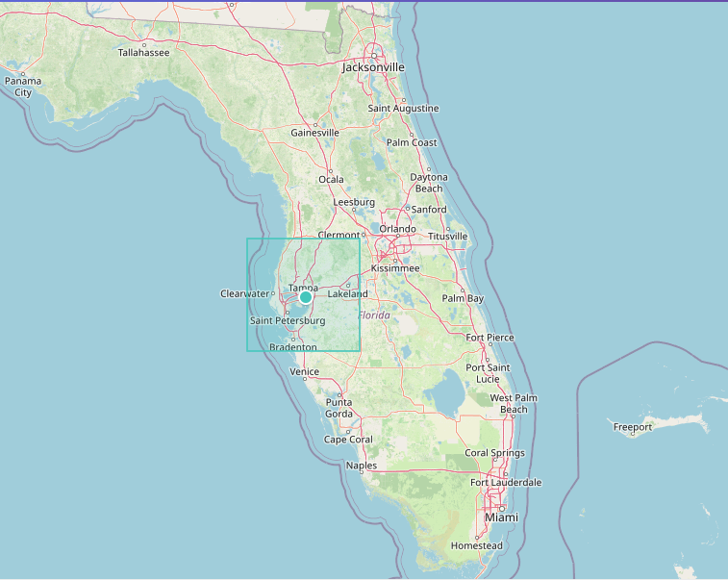Select the Cape Coral label

[x=347, y=440]
